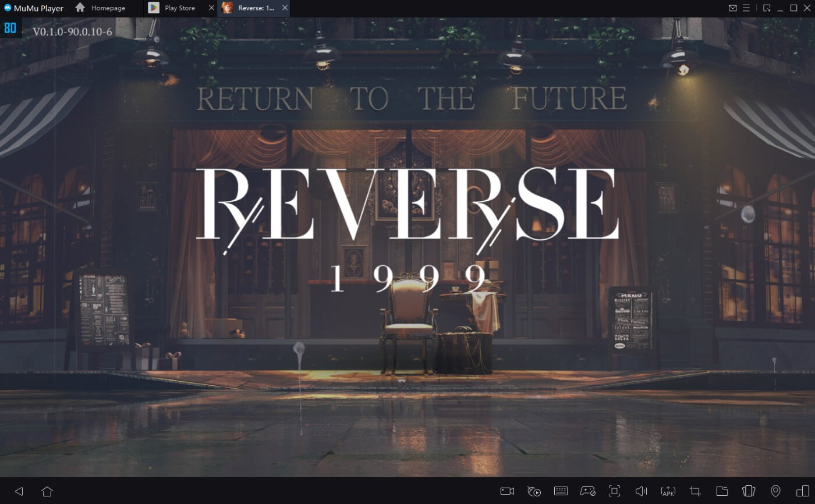Tap the REVERSE 1999 game logo

click(408, 230)
